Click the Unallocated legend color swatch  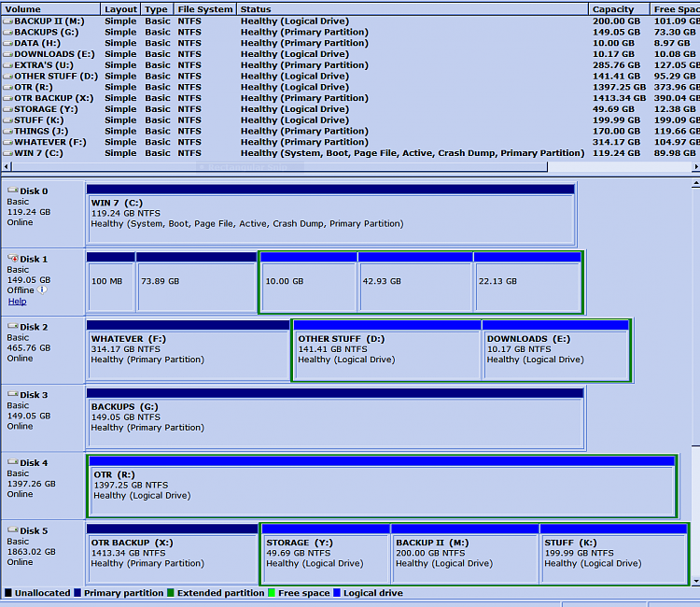[x=8, y=593]
